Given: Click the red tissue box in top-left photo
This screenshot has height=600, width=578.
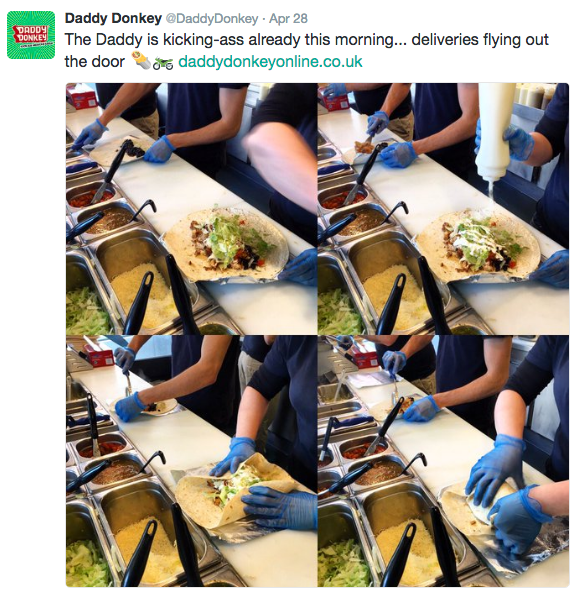Looking at the screenshot, I should [x=81, y=96].
